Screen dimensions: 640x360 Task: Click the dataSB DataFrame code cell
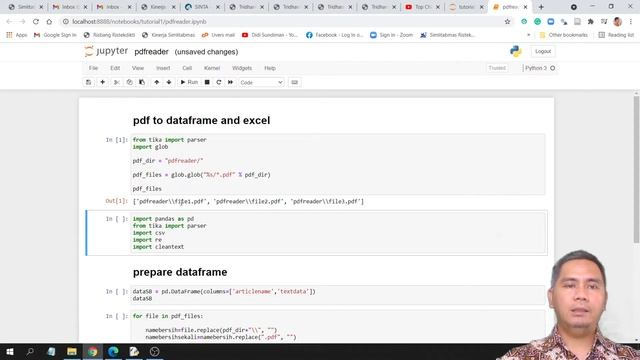tap(338, 295)
